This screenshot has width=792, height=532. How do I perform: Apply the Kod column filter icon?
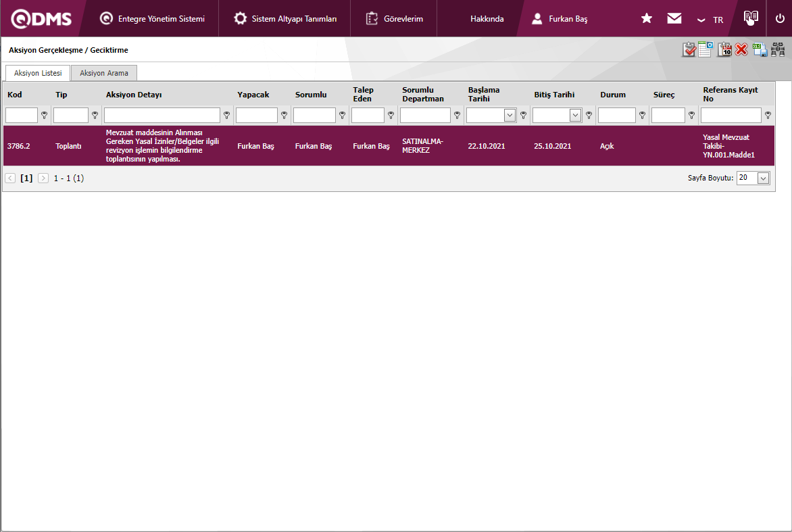[x=45, y=115]
